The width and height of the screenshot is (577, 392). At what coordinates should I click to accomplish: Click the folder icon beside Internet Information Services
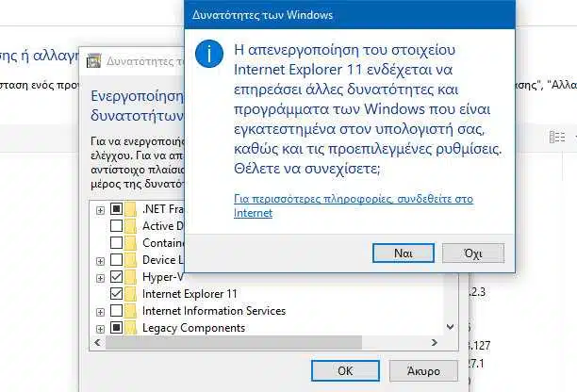(131, 311)
